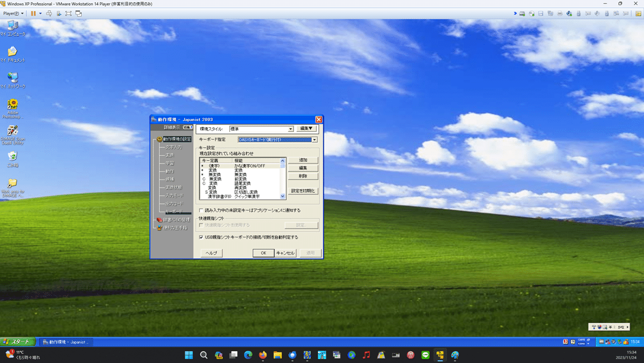
Task: Select 変換状態 in the settings tree
Action: (174, 188)
